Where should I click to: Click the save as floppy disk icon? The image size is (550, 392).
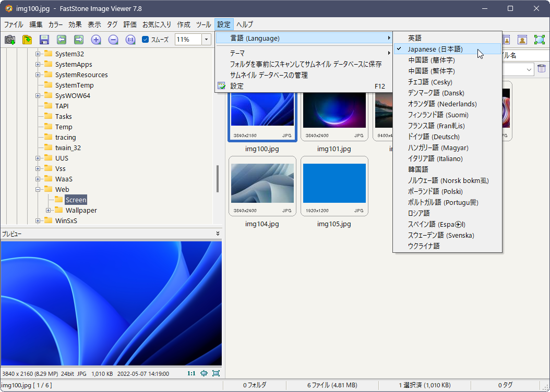44,40
